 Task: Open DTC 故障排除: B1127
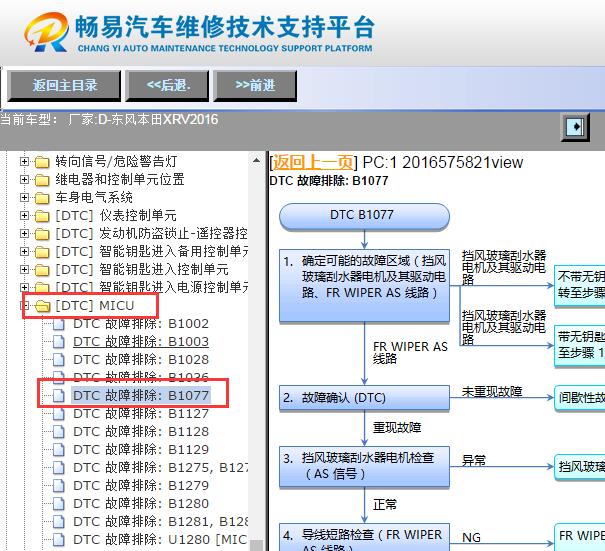141,414
